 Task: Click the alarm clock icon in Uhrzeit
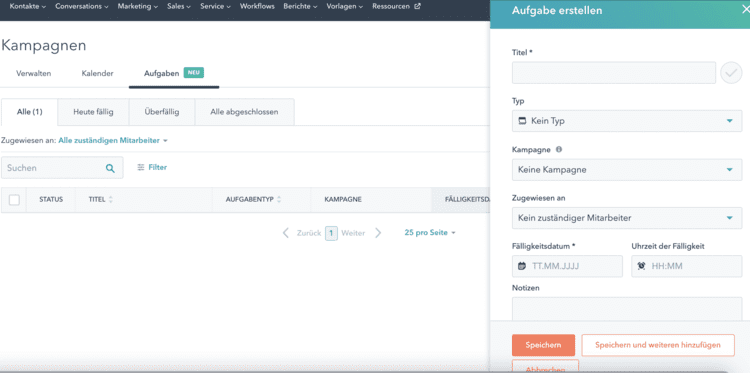pyautogui.click(x=641, y=266)
